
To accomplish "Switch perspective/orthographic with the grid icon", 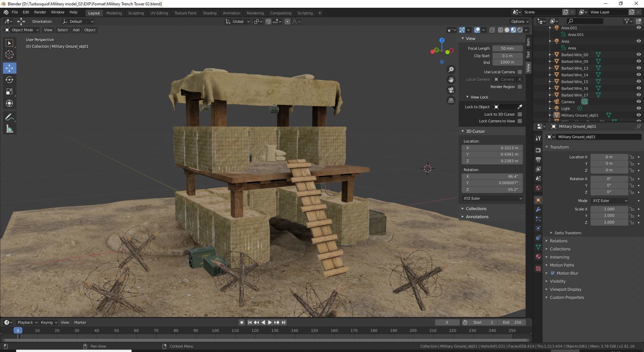I will (451, 100).
